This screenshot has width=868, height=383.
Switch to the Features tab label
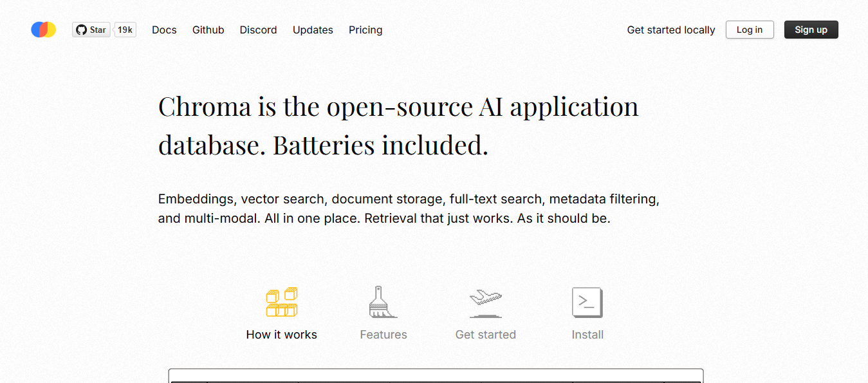point(383,335)
